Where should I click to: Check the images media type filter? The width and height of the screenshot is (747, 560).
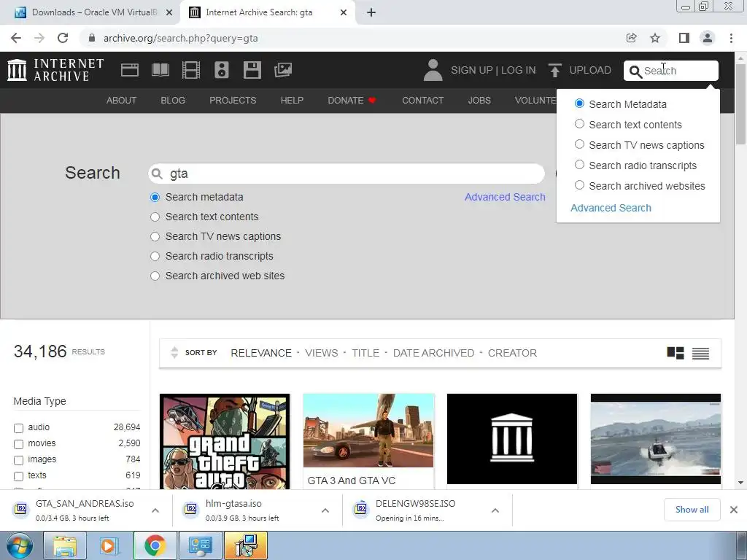pyautogui.click(x=18, y=461)
